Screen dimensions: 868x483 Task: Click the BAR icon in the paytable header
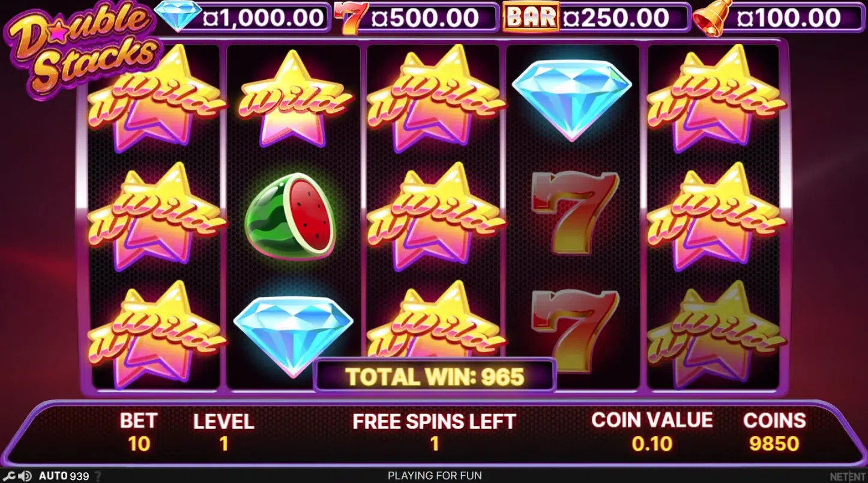tap(531, 17)
